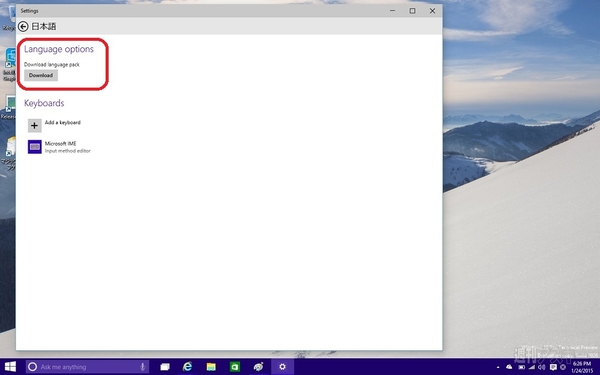The width and height of the screenshot is (600, 375).
Task: Minimize the Settings window
Action: 392,11
